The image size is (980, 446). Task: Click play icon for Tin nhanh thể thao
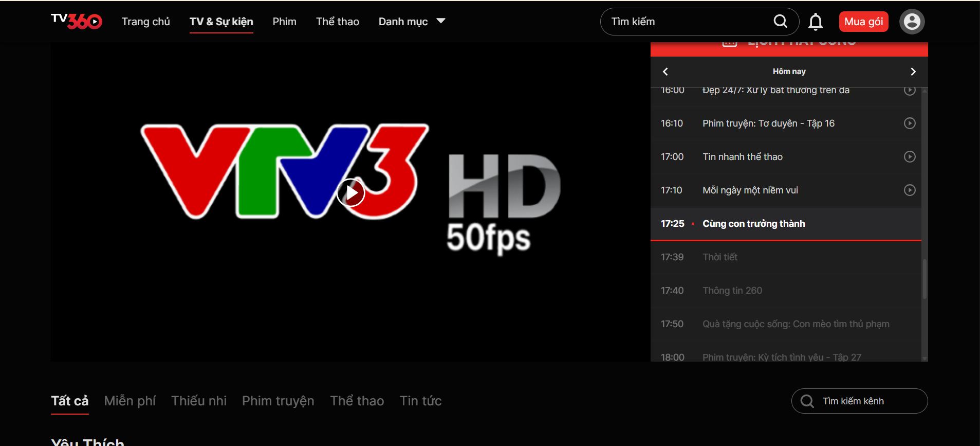(x=909, y=157)
